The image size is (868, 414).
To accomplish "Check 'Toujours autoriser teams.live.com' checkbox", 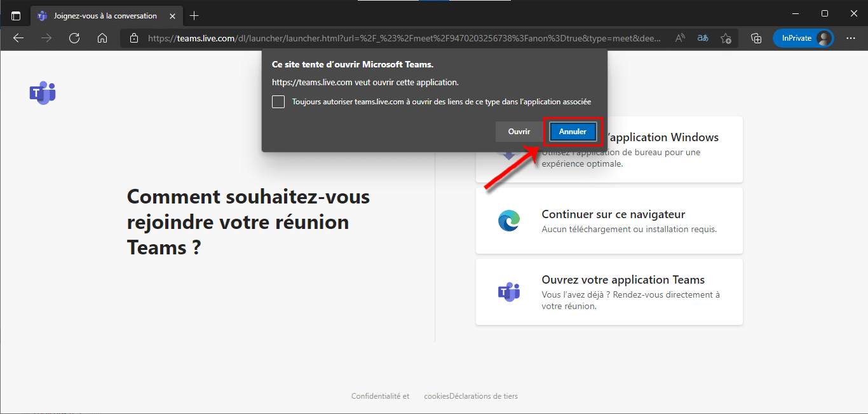I will click(x=278, y=102).
